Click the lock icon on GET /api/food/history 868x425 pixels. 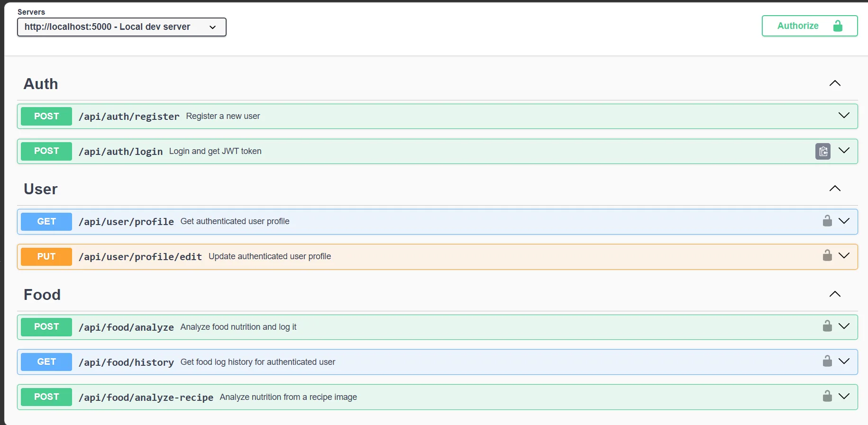[827, 361]
